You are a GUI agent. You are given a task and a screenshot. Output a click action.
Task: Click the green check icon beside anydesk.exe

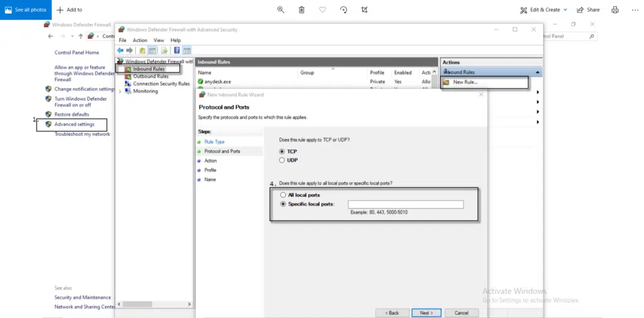(201, 82)
